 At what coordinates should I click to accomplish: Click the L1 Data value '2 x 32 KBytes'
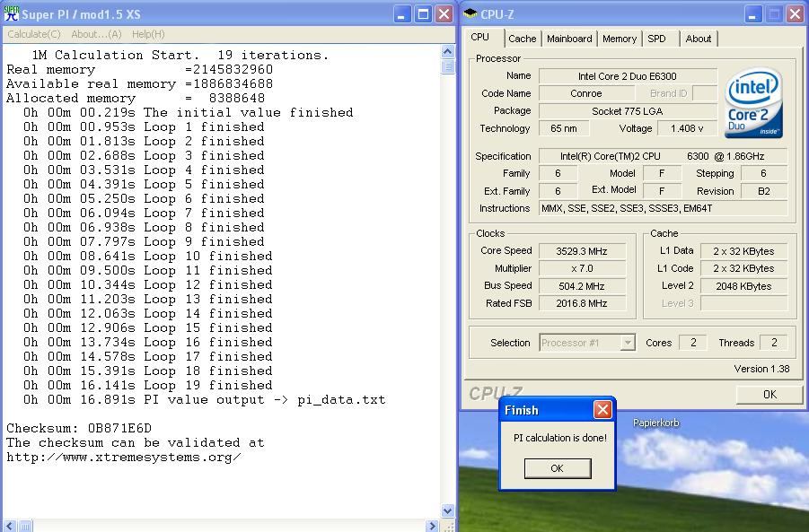[x=743, y=251]
